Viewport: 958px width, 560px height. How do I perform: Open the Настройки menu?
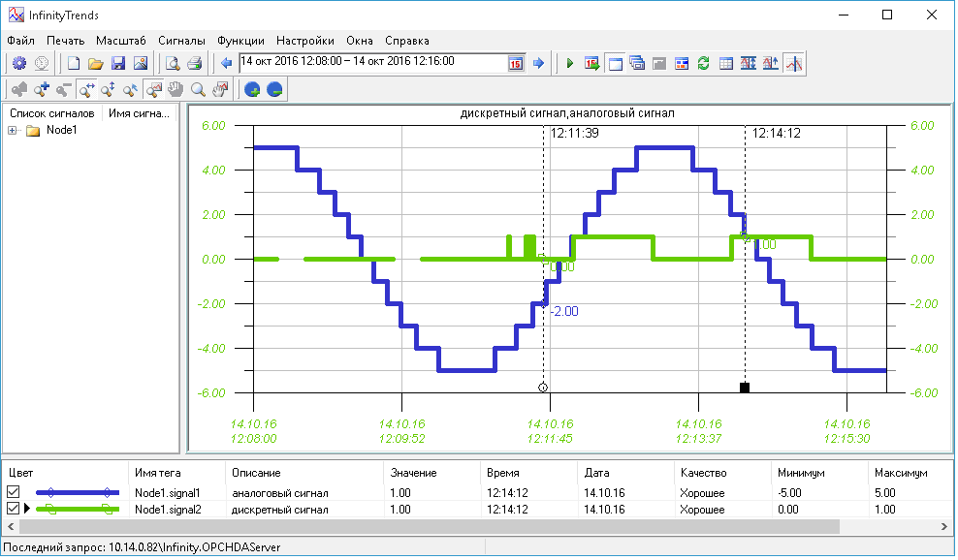304,41
